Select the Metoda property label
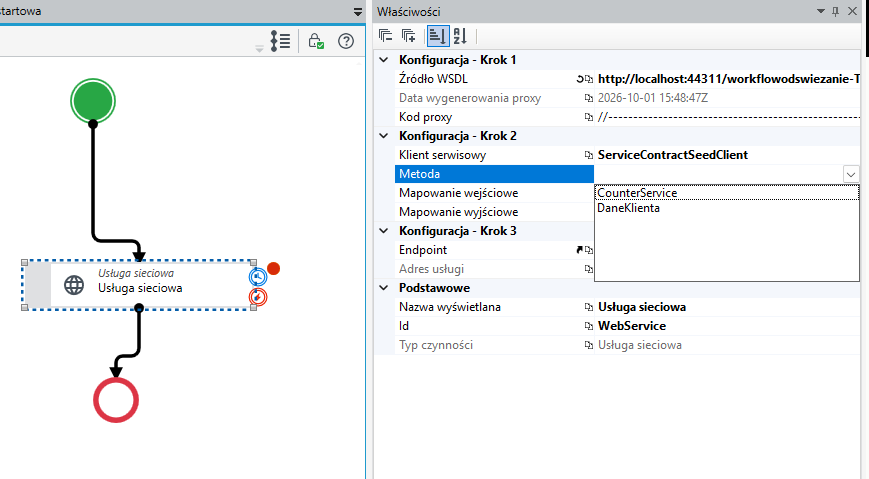Screen dimensions: 869x479 tap(420, 174)
